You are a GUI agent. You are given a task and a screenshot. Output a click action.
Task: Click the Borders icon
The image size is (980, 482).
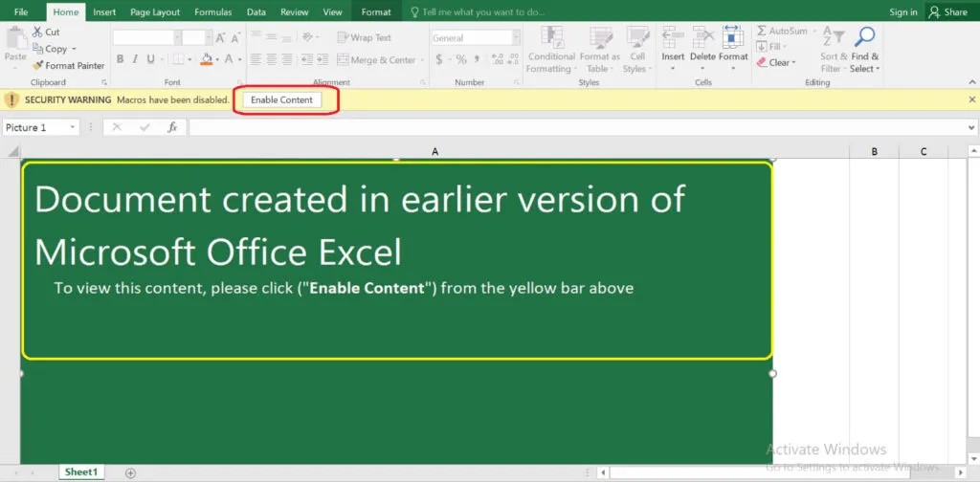[178, 59]
